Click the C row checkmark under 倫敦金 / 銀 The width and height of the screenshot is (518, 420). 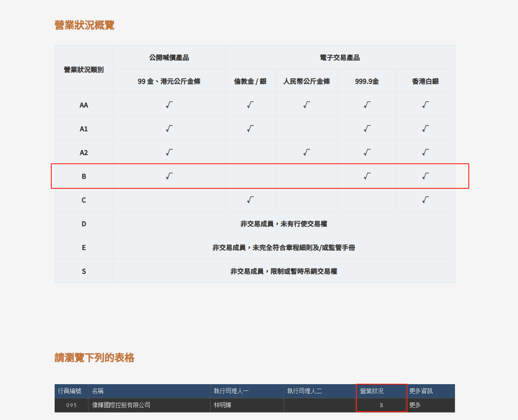point(250,200)
